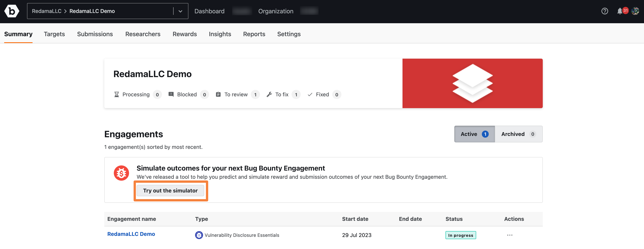
Task: Click the Status column header
Action: click(x=454, y=219)
